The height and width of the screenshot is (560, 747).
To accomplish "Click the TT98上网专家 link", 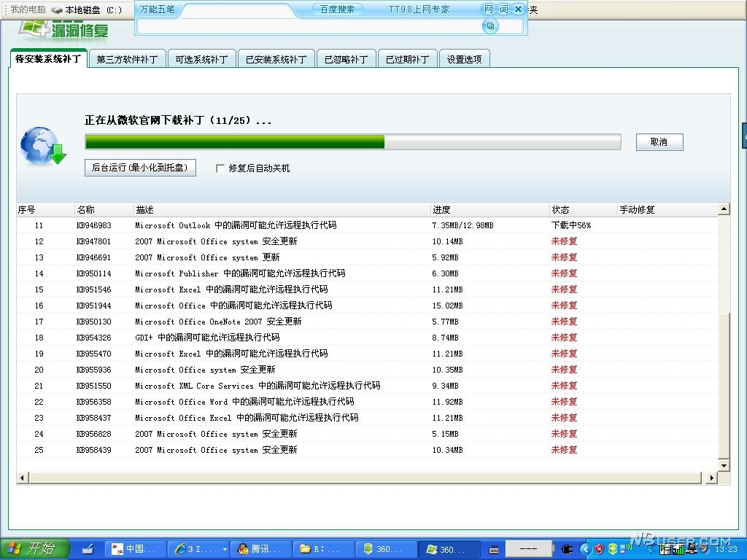I will pos(419,9).
